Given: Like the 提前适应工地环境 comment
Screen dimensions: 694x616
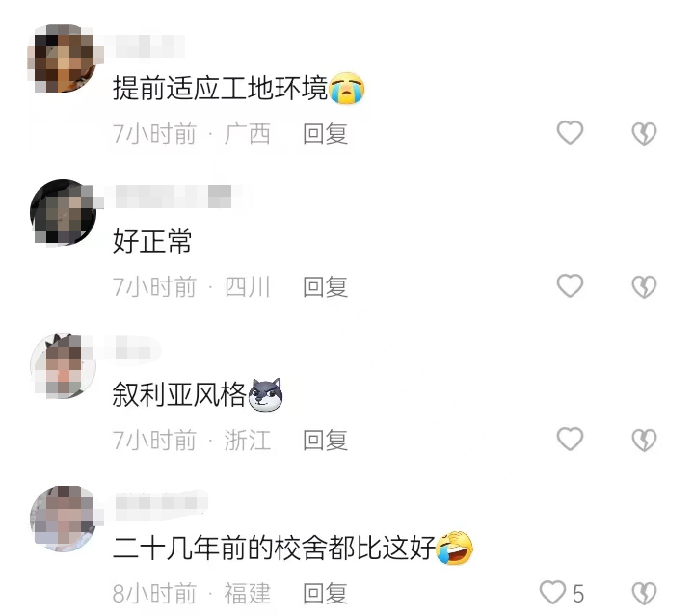Looking at the screenshot, I should tap(570, 132).
